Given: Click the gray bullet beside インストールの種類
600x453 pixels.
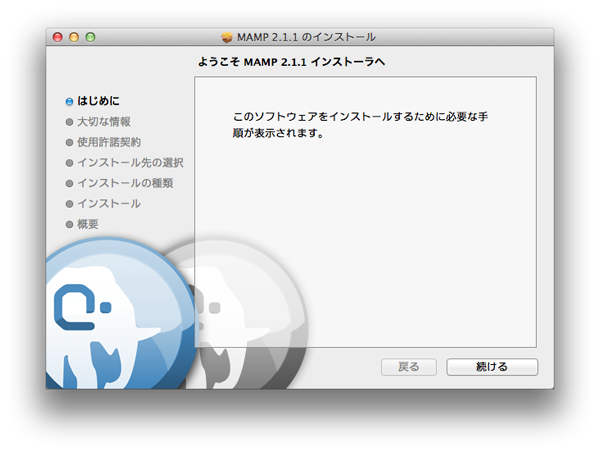Looking at the screenshot, I should pyautogui.click(x=69, y=184).
